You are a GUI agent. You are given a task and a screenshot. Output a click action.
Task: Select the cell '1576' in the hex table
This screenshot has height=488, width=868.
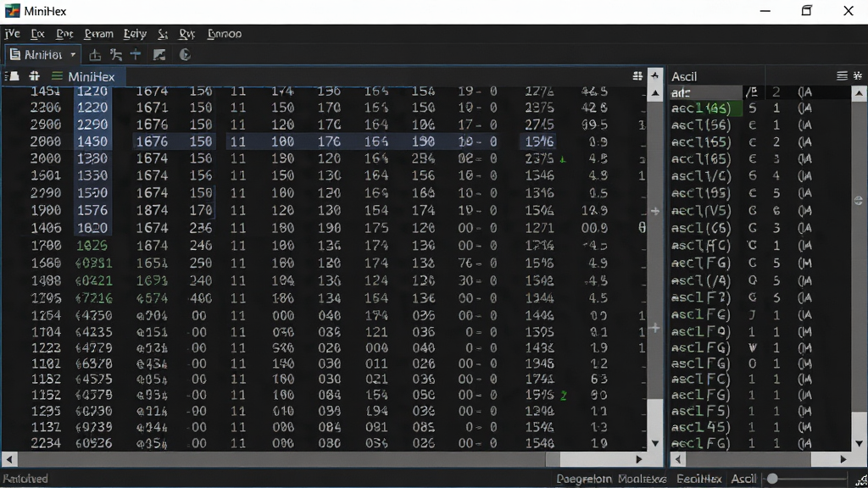(x=92, y=210)
